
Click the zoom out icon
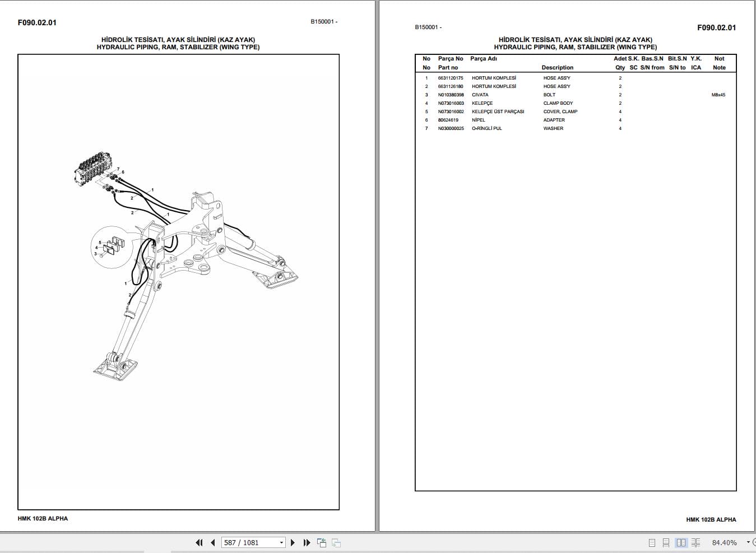pyautogui.click(x=754, y=542)
